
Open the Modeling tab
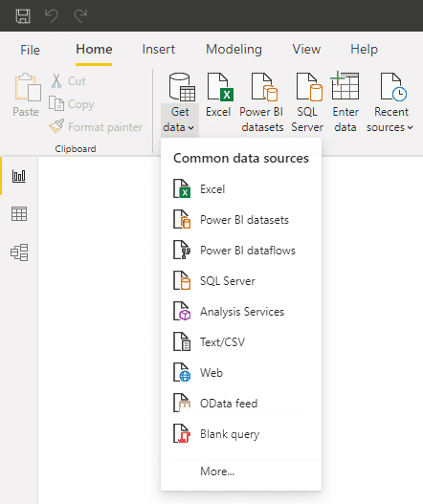[234, 50]
